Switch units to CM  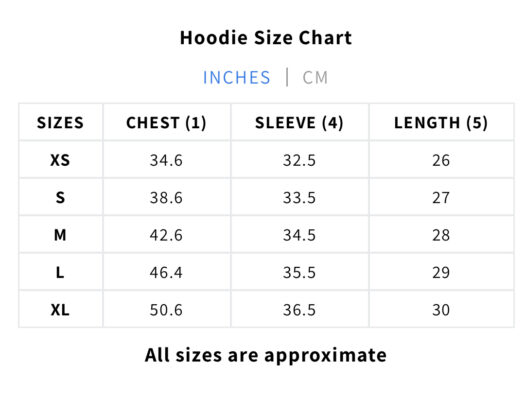click(x=315, y=78)
